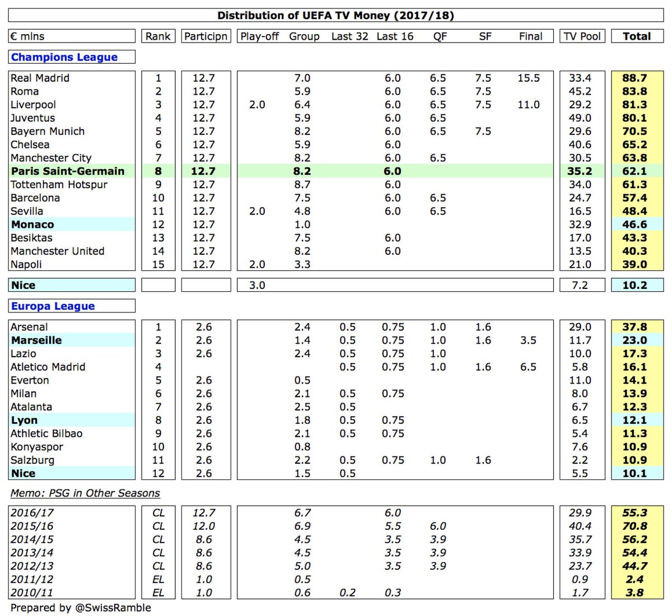Select the bold 'Total' column header
The height and width of the screenshot is (616, 672).
click(x=637, y=36)
